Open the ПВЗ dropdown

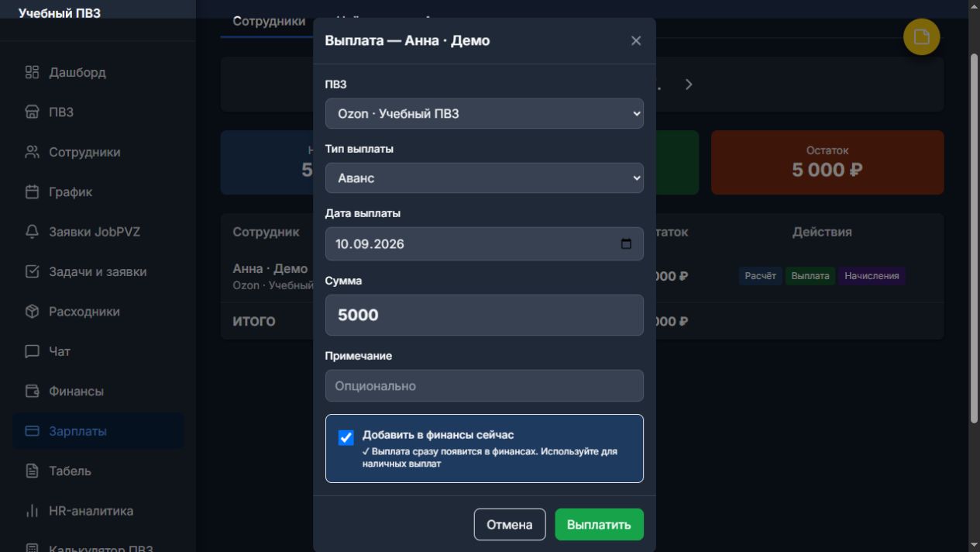point(484,113)
